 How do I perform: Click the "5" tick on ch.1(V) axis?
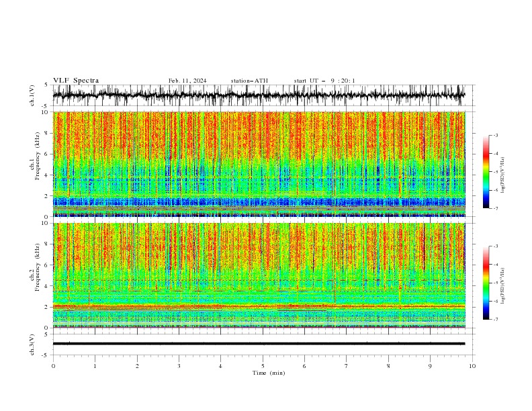pyautogui.click(x=47, y=85)
